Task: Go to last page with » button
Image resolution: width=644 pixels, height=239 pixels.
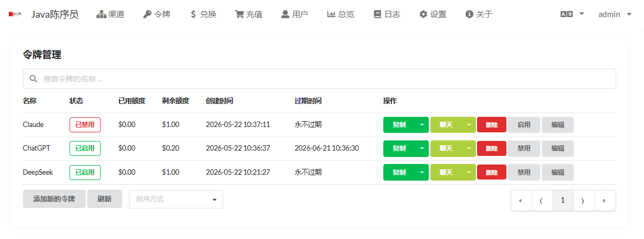Action: pos(604,200)
